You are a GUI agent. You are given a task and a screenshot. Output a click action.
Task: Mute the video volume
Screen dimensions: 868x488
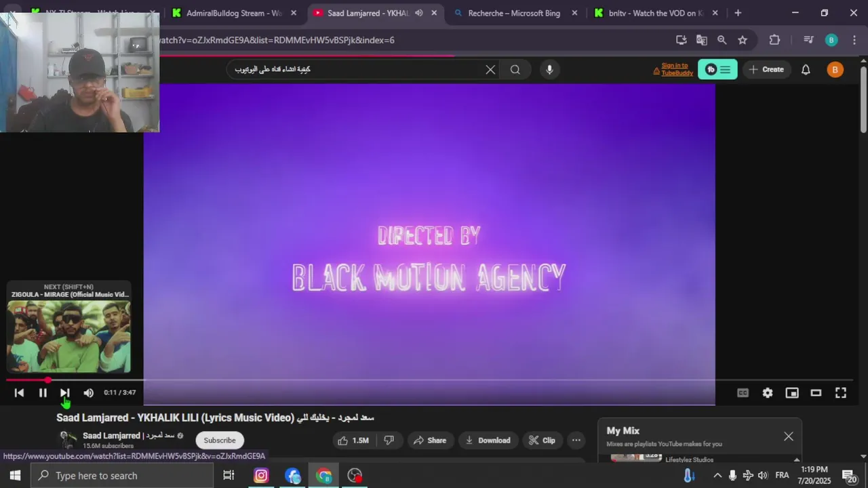(88, 392)
